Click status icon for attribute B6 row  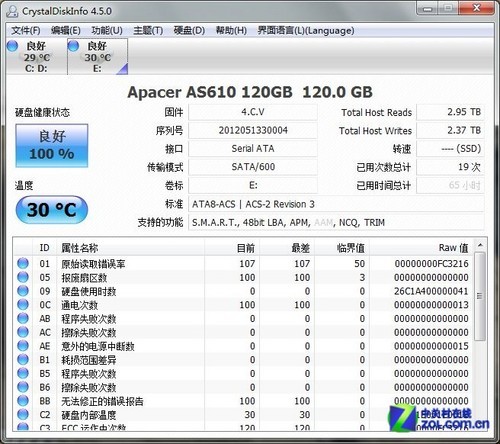coord(23,387)
